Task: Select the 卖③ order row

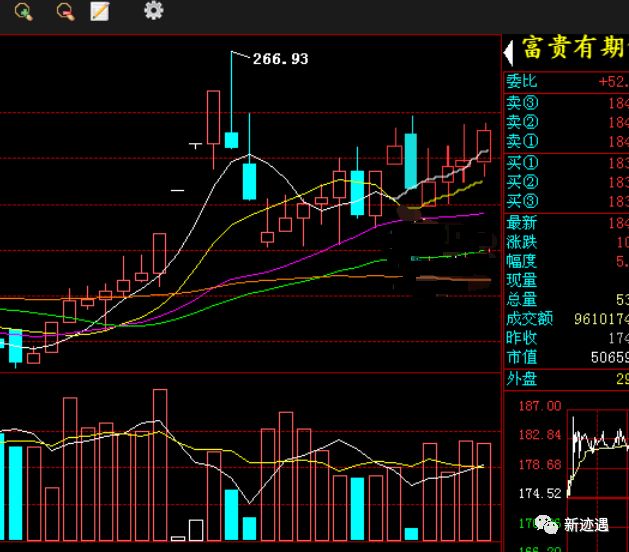Action: click(x=566, y=103)
